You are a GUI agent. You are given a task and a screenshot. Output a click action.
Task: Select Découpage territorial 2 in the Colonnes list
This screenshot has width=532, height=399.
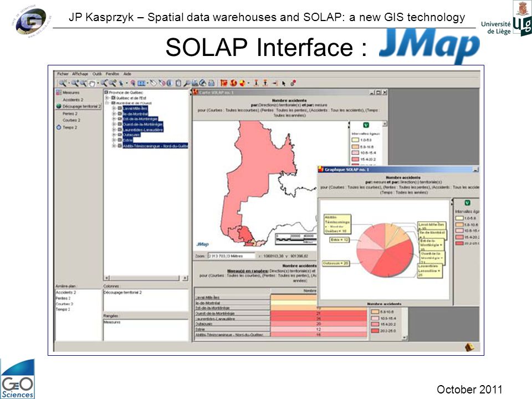(122, 292)
